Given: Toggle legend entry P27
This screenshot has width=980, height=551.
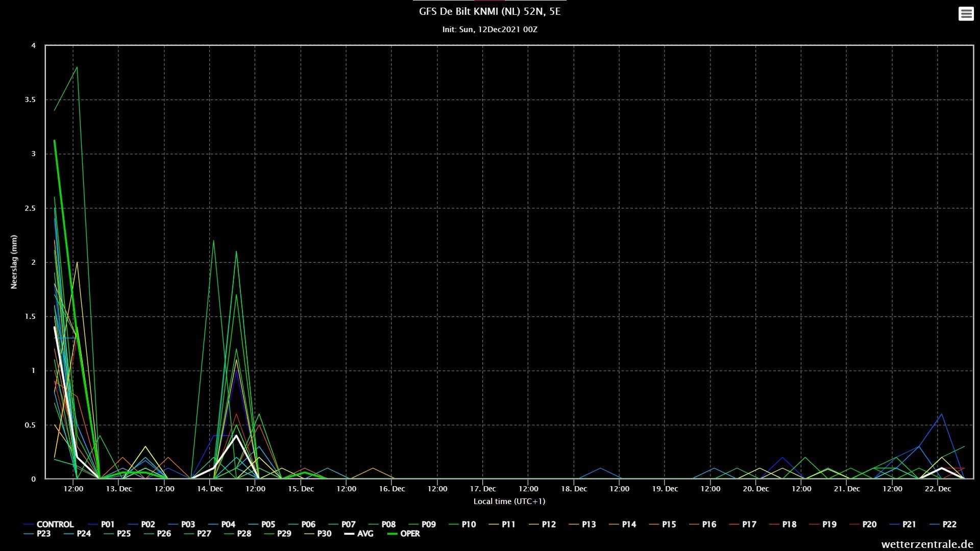Looking at the screenshot, I should click(198, 534).
